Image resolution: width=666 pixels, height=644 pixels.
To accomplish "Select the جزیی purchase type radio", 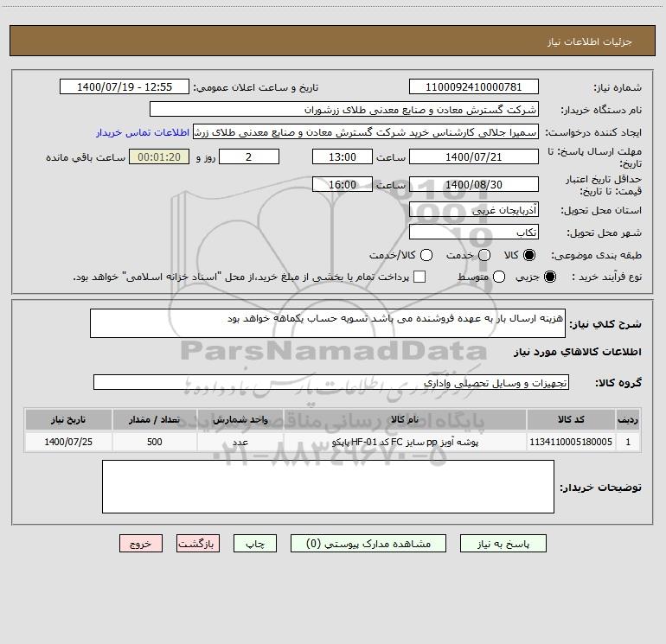I will click(x=550, y=277).
